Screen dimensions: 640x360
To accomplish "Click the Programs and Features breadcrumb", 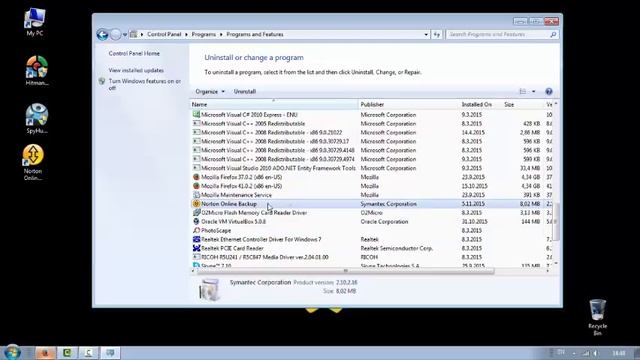I will (255, 35).
